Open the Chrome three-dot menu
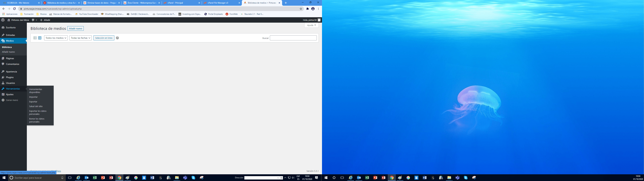Screen dimensions: 644x181 tap(318, 9)
